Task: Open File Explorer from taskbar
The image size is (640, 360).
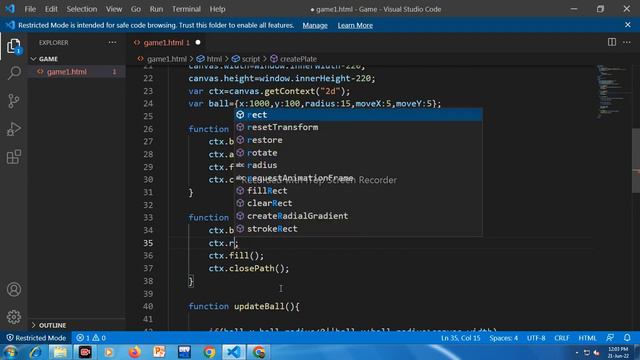Action: point(60,352)
